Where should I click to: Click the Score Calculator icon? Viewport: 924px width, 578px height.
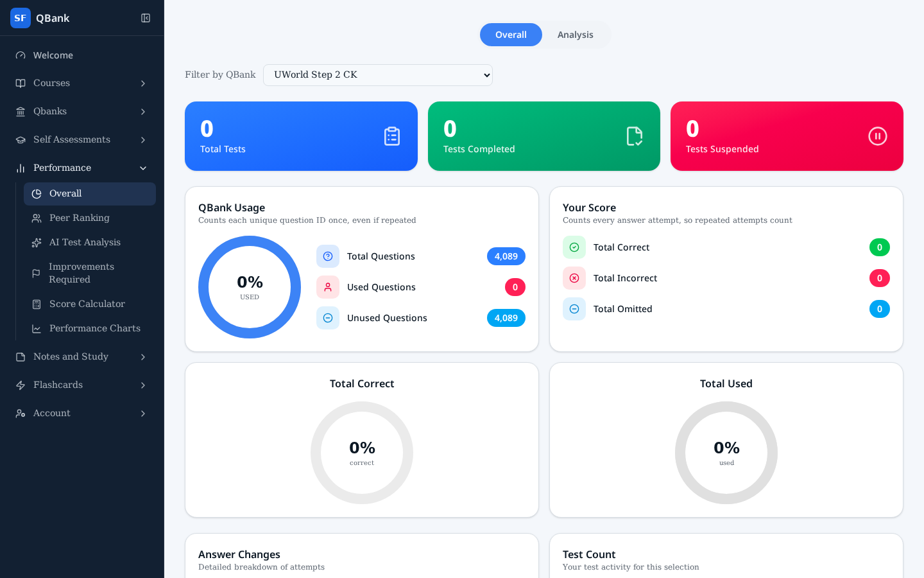point(37,304)
